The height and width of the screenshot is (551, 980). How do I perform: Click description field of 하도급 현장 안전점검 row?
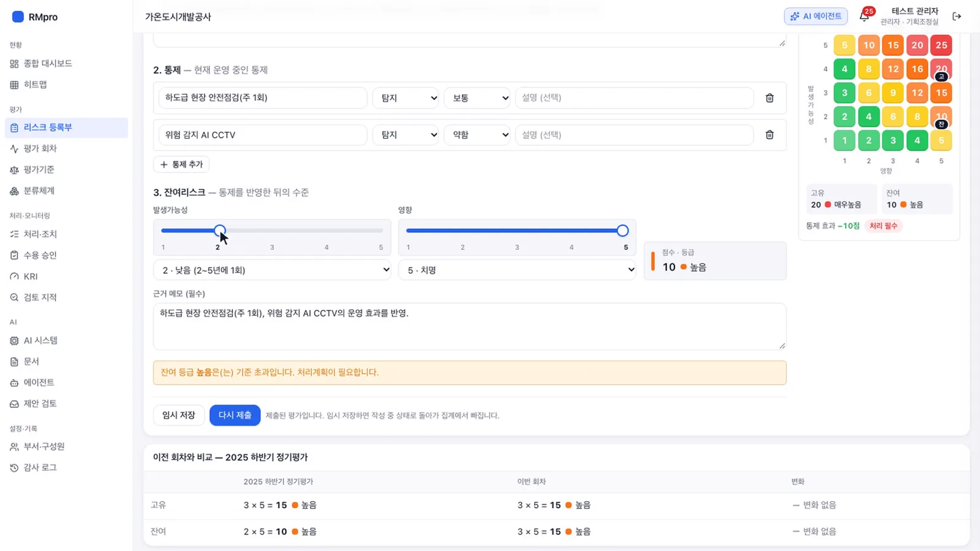click(x=634, y=98)
